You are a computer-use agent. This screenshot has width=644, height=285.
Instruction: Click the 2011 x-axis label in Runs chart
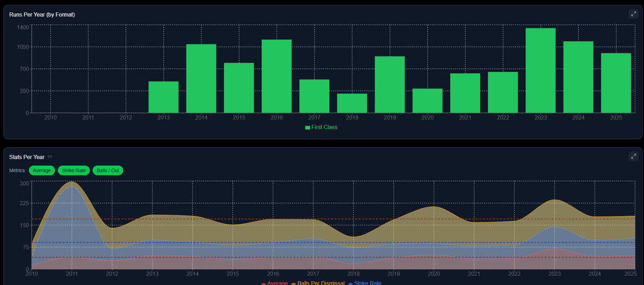tap(88, 117)
